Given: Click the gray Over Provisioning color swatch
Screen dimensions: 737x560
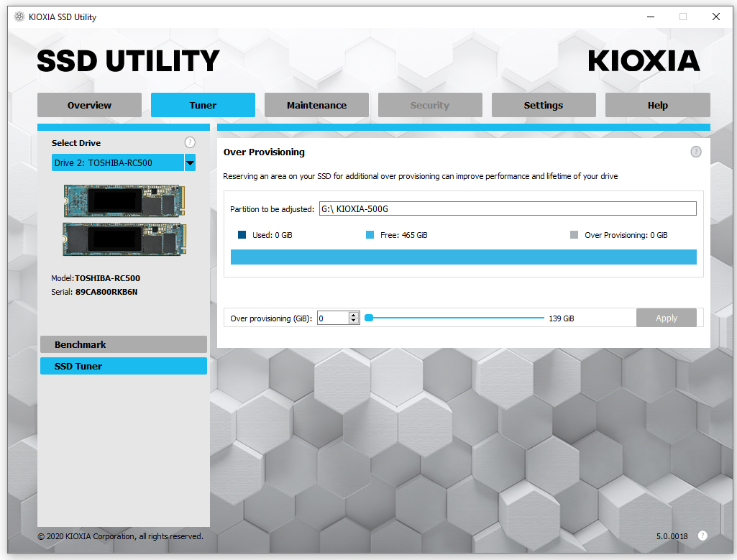Looking at the screenshot, I should 574,235.
